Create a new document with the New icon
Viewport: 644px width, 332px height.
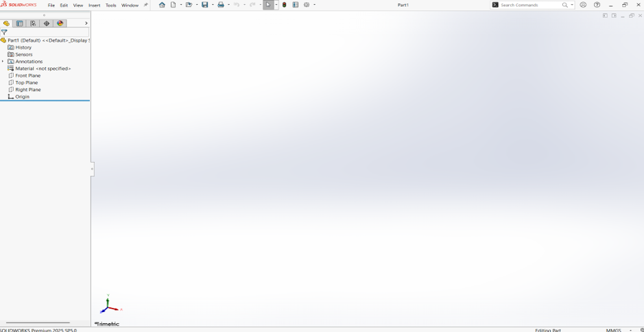coord(174,5)
